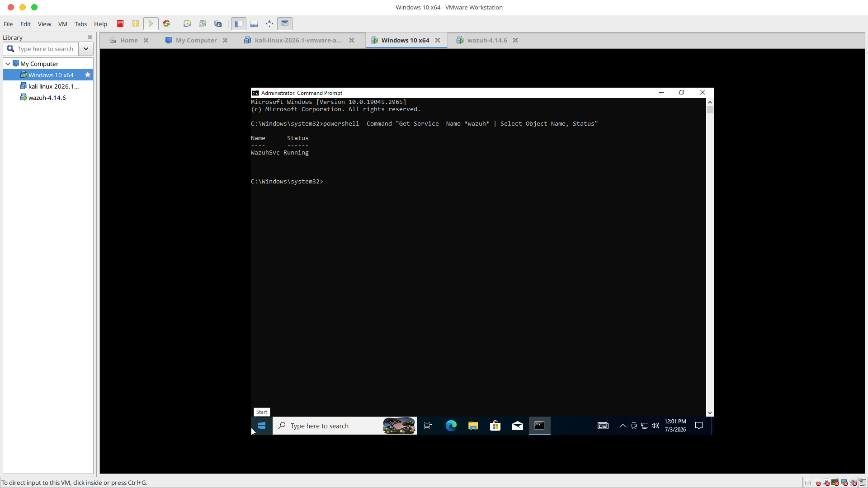
Task: Show hidden system tray icons chevron
Action: pos(623,426)
